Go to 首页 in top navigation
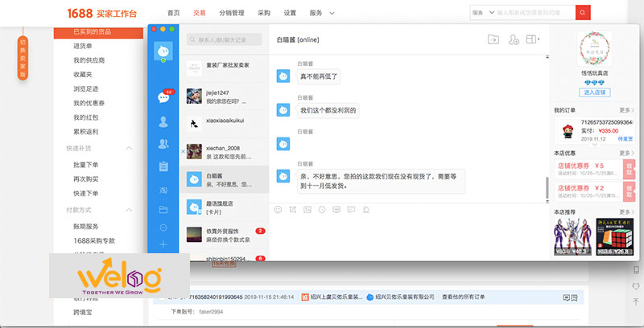 coord(173,13)
